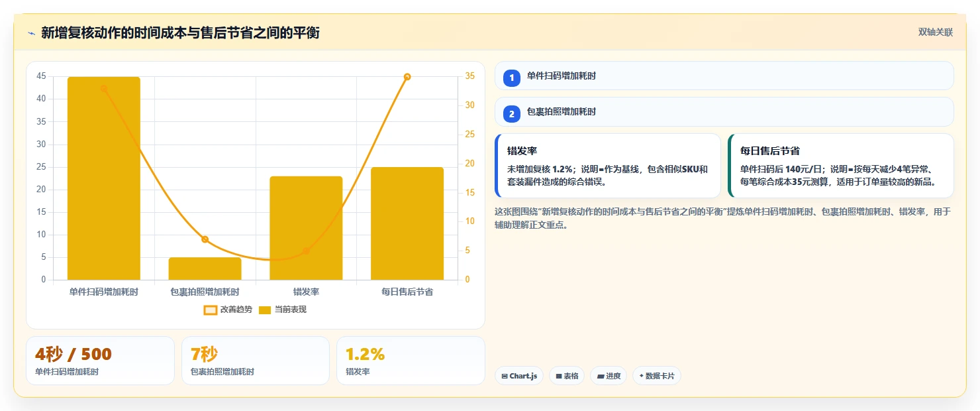Click the trend line point above 错发率

[x=306, y=251]
